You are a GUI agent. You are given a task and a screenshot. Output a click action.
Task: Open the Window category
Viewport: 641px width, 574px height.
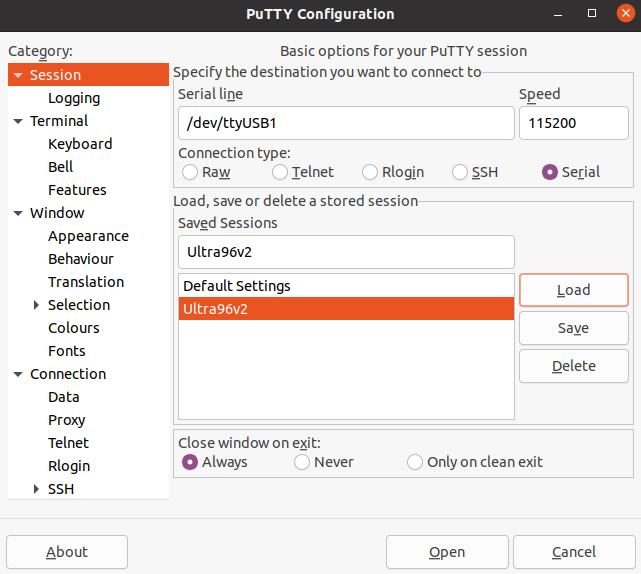pos(57,213)
